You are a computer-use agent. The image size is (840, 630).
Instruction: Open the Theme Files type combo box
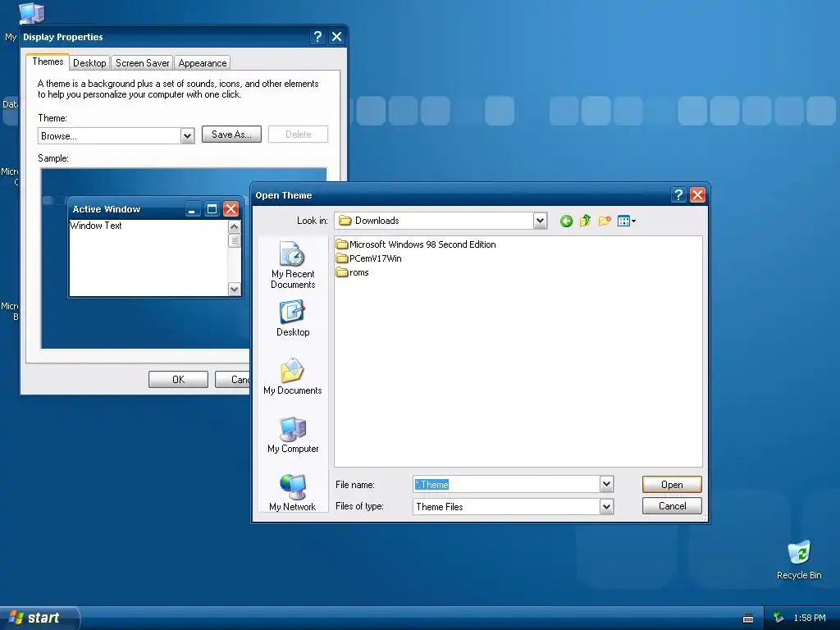(513, 506)
